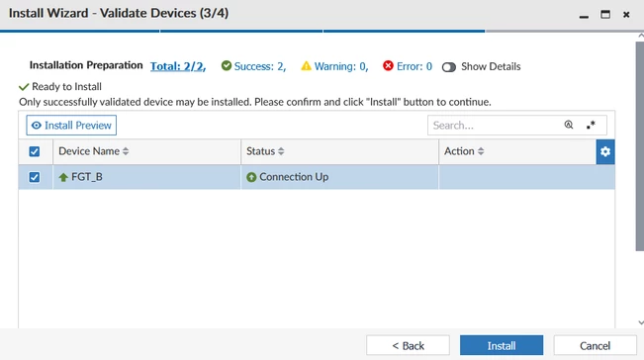Viewport: 644px width, 360px height.
Task: Click the vertical scrollbar thumb
Action: [x=640, y=145]
